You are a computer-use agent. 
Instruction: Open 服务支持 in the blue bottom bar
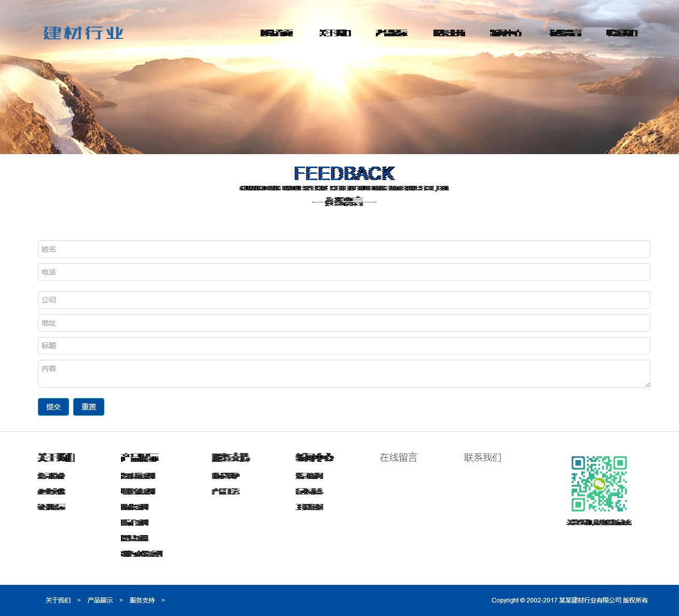[142, 600]
